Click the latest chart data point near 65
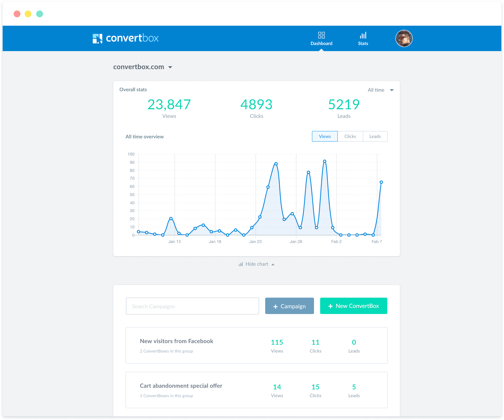Image resolution: width=504 pixels, height=420 pixels. coord(381,182)
